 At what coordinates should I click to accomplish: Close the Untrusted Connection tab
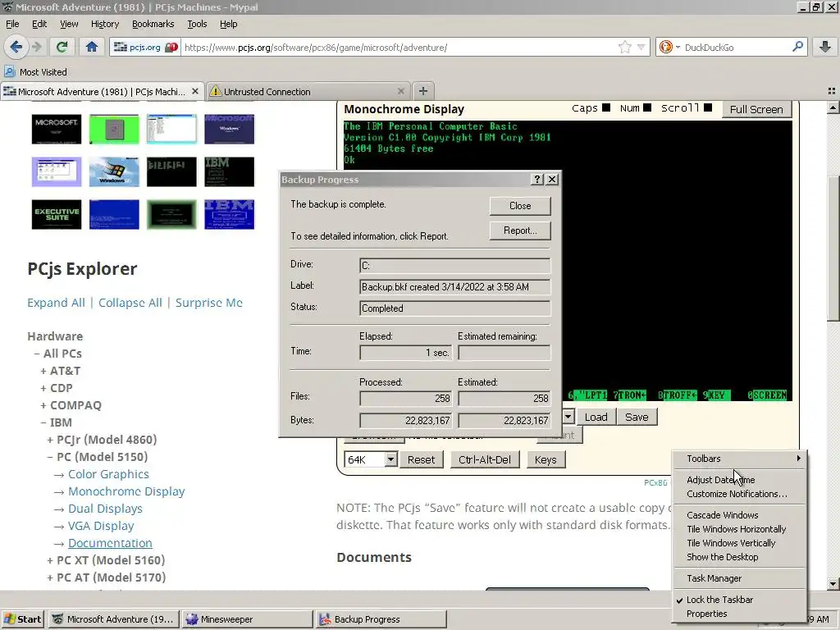pos(400,91)
